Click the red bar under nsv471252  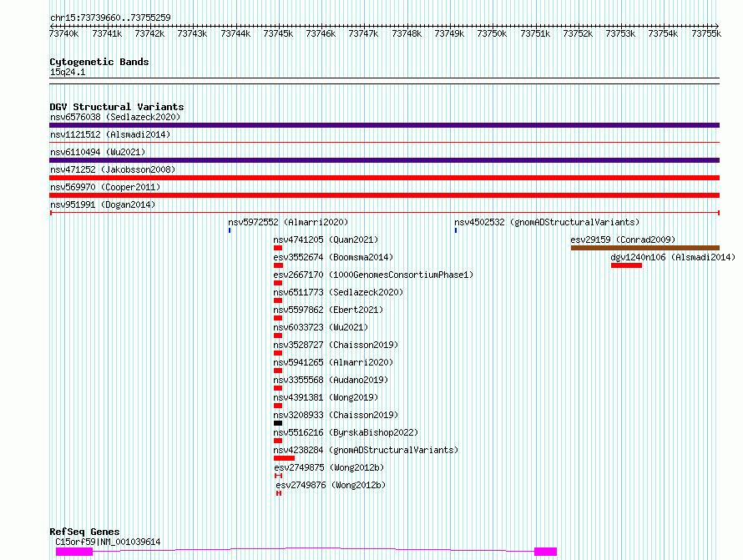point(384,178)
